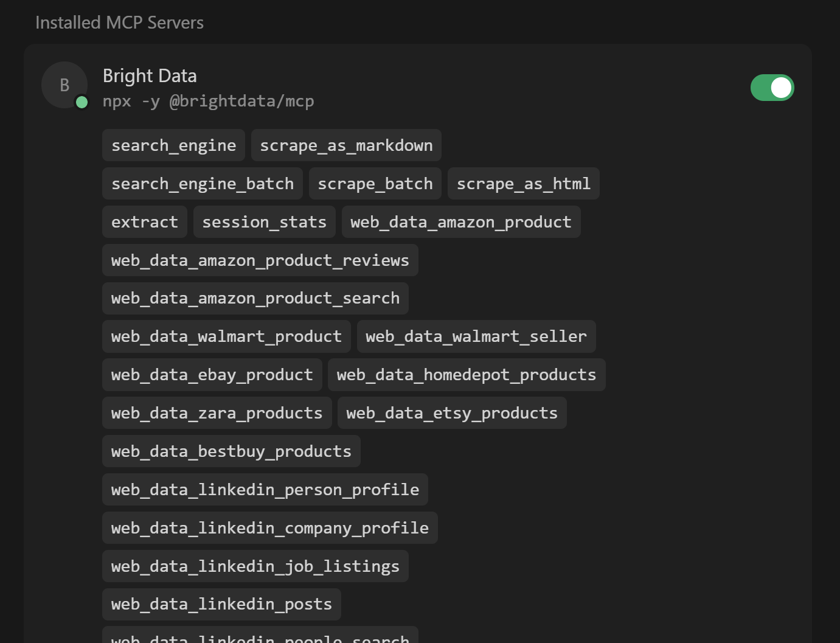Image resolution: width=840 pixels, height=643 pixels.
Task: Open the session_stats tool chip
Action: 264,221
